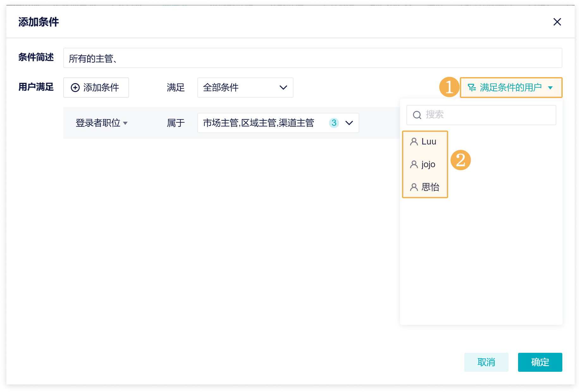This screenshot has width=581, height=392.
Task: Open the 市场主管,区域主管,渠道主管 dropdown
Action: [278, 123]
